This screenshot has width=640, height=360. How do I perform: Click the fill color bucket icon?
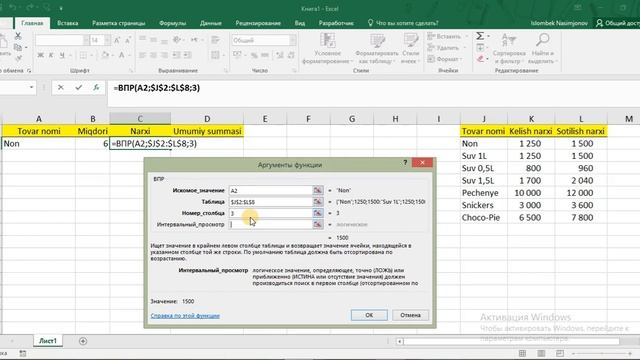105,55
